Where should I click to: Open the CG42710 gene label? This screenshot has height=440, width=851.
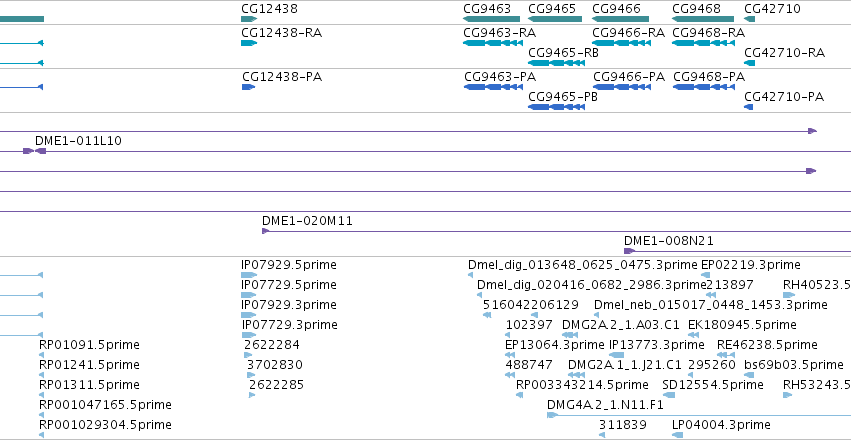(772, 9)
